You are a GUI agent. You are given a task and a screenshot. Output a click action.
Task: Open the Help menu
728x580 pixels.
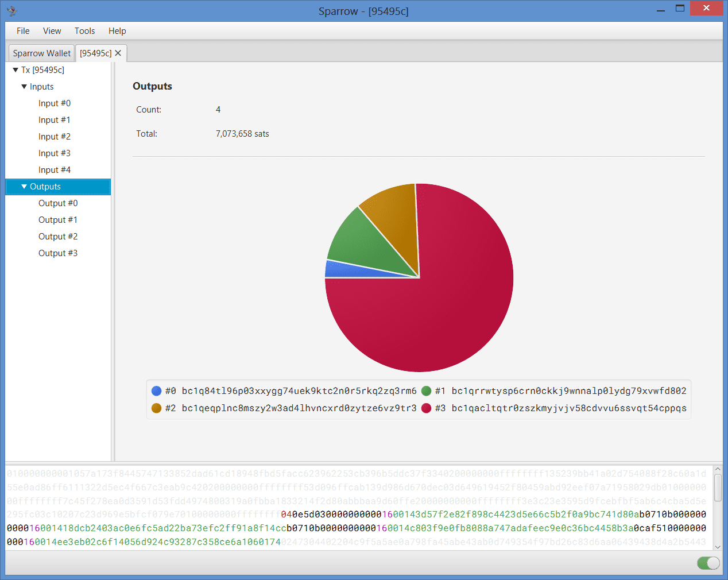[117, 31]
